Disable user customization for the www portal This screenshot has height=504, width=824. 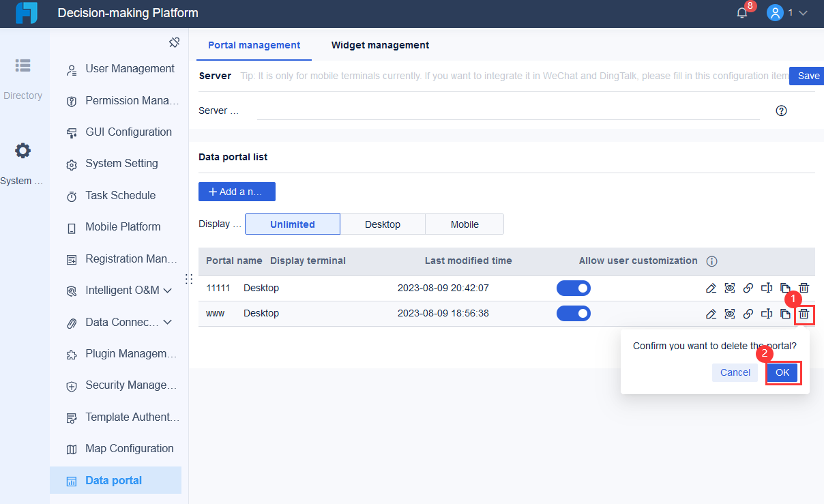tap(574, 313)
